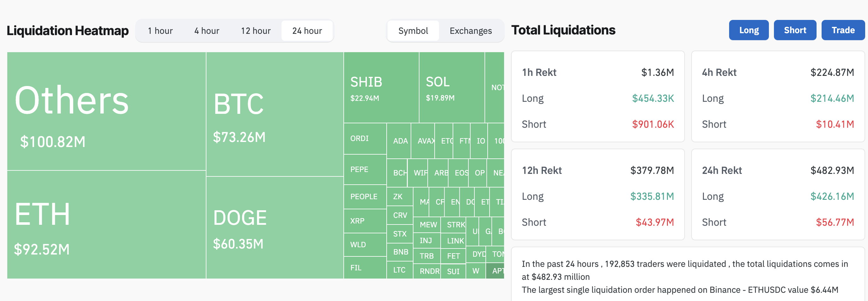Open the DOGE $60.35M heatmap tile
Screen dimensions: 868x301
coord(274,227)
